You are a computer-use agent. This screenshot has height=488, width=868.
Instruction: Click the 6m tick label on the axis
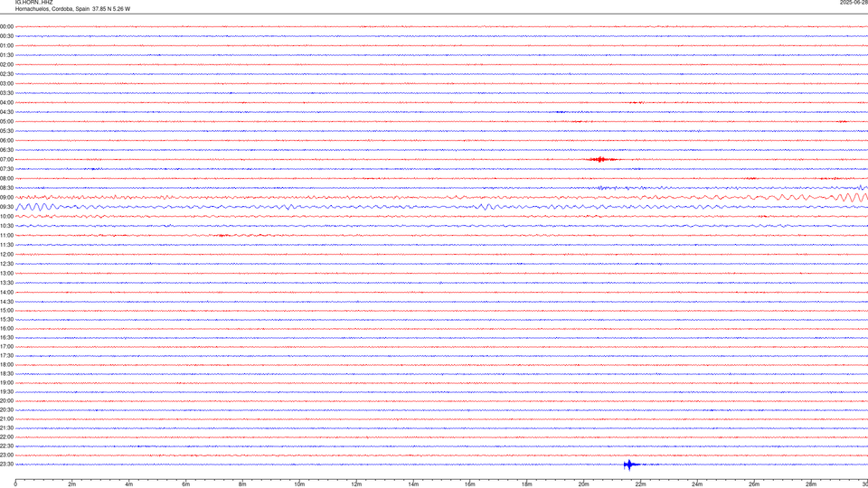click(x=186, y=484)
